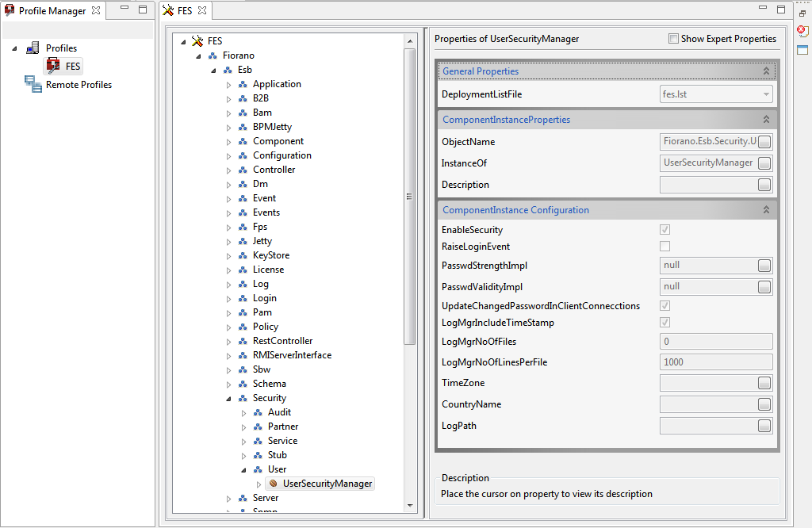Select the Audit item under Security
The width and height of the screenshot is (812, 528).
(x=279, y=412)
